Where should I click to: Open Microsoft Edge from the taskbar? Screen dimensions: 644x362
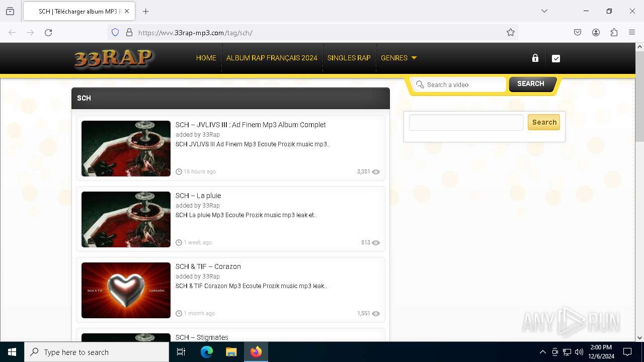coord(207,352)
